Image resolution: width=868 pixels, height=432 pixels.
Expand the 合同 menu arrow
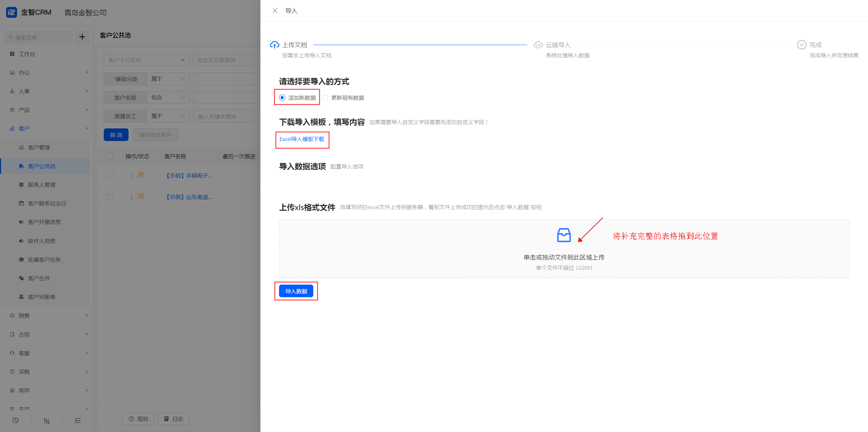coord(87,334)
